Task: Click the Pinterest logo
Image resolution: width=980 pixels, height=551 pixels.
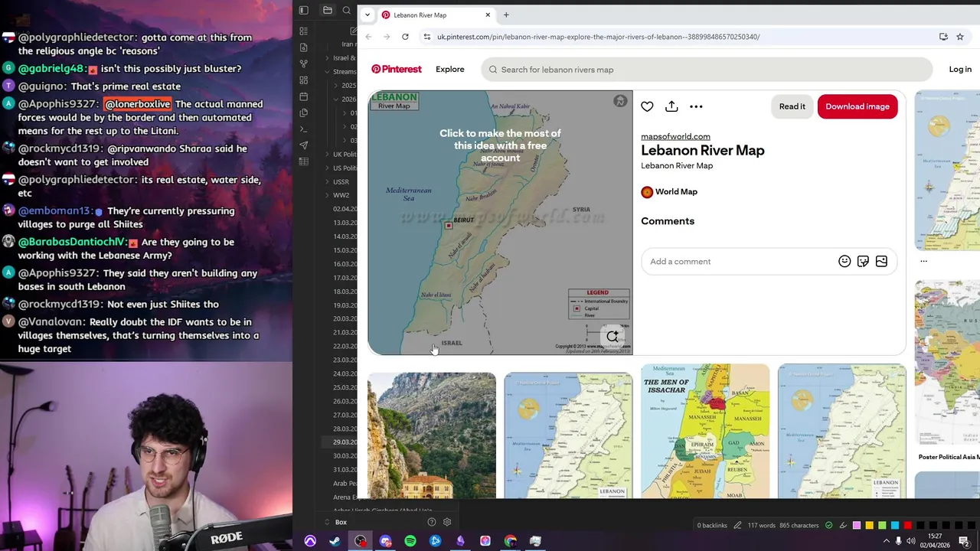Action: click(397, 70)
